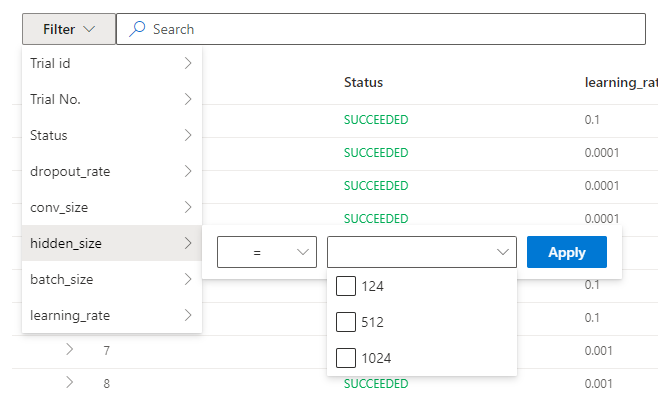Image resolution: width=658 pixels, height=393 pixels.
Task: Click the first SUCCEEDED status with 0.1 rate
Action: (x=376, y=120)
